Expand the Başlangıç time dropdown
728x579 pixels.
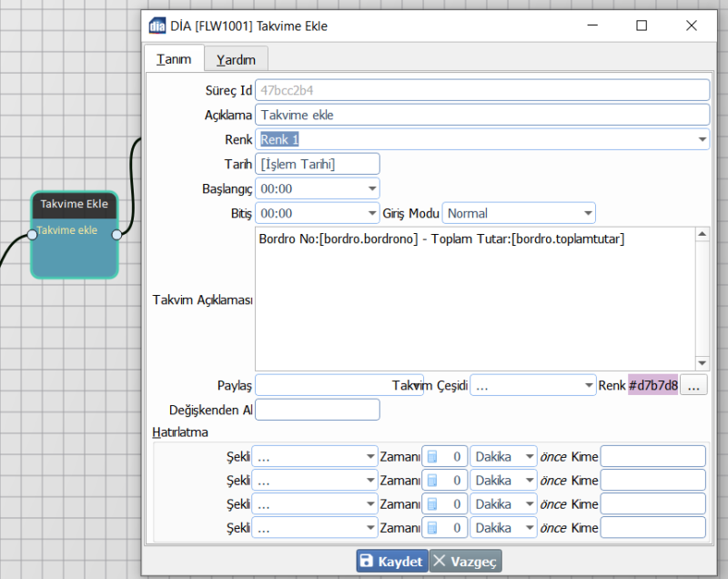372,188
